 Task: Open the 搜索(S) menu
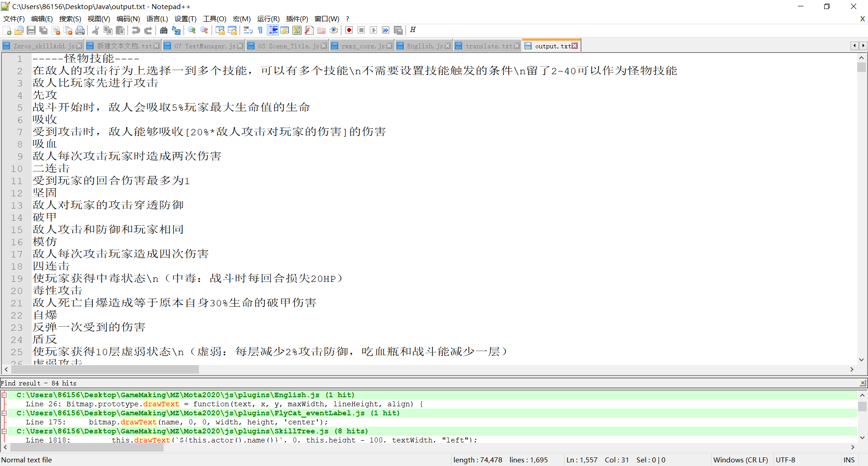(x=70, y=19)
